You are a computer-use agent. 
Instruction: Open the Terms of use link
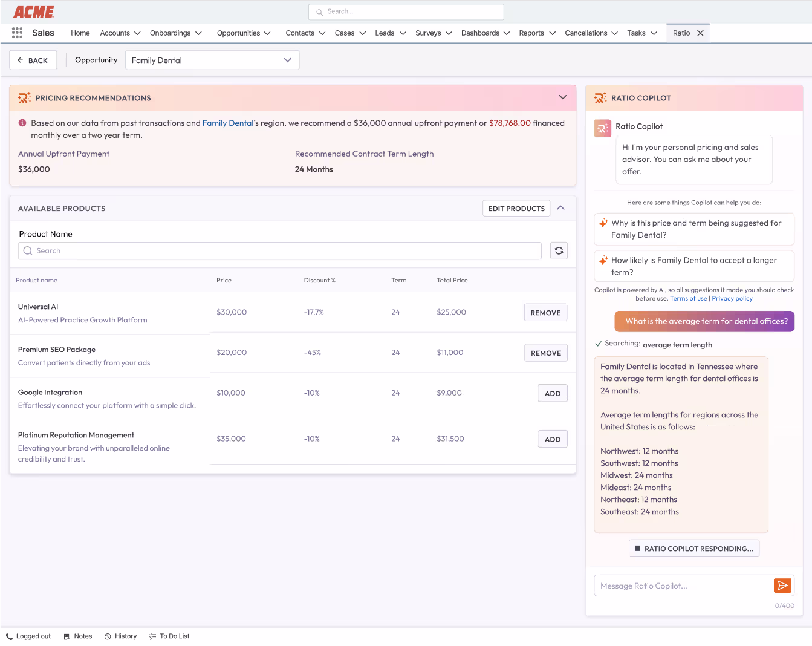[x=688, y=298]
